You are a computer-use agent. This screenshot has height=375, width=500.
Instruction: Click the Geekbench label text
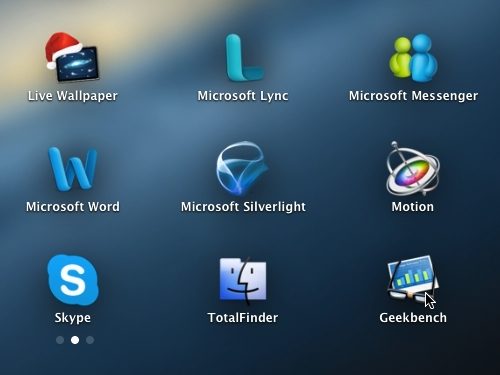[413, 318]
